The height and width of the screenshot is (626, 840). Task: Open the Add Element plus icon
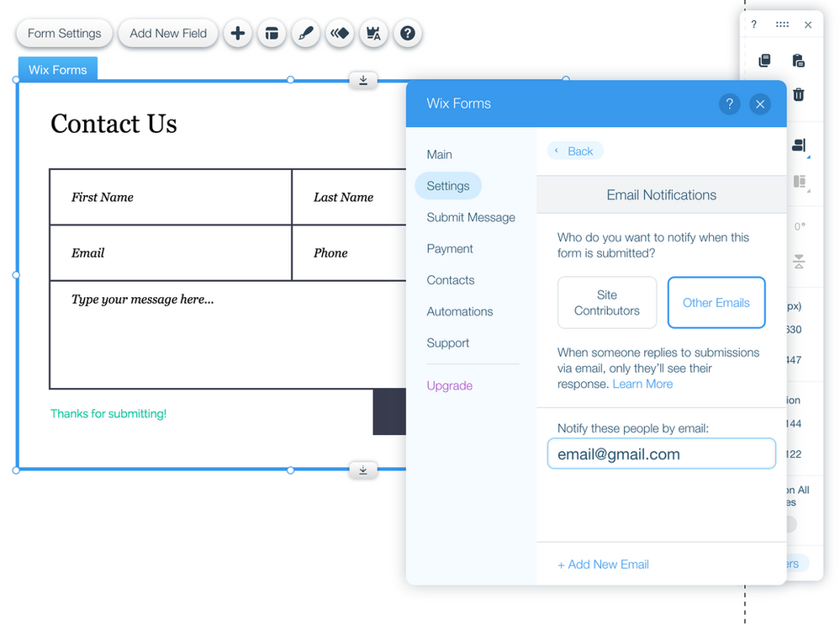237,34
